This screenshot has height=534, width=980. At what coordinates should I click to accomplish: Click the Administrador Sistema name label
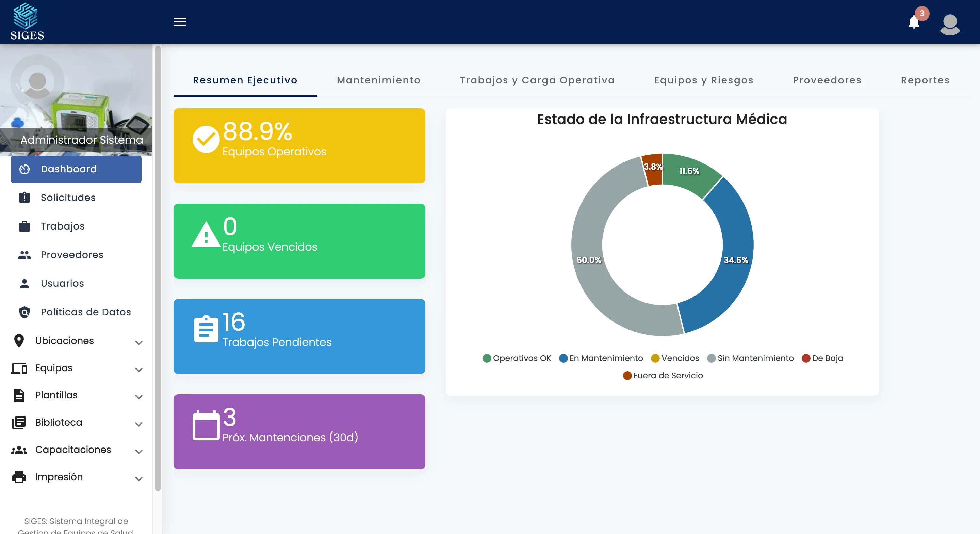tap(81, 140)
